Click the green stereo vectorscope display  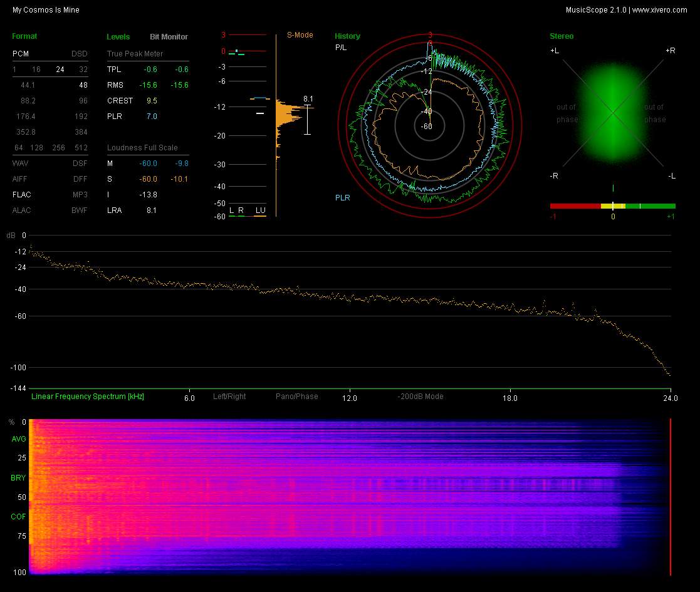pos(612,113)
